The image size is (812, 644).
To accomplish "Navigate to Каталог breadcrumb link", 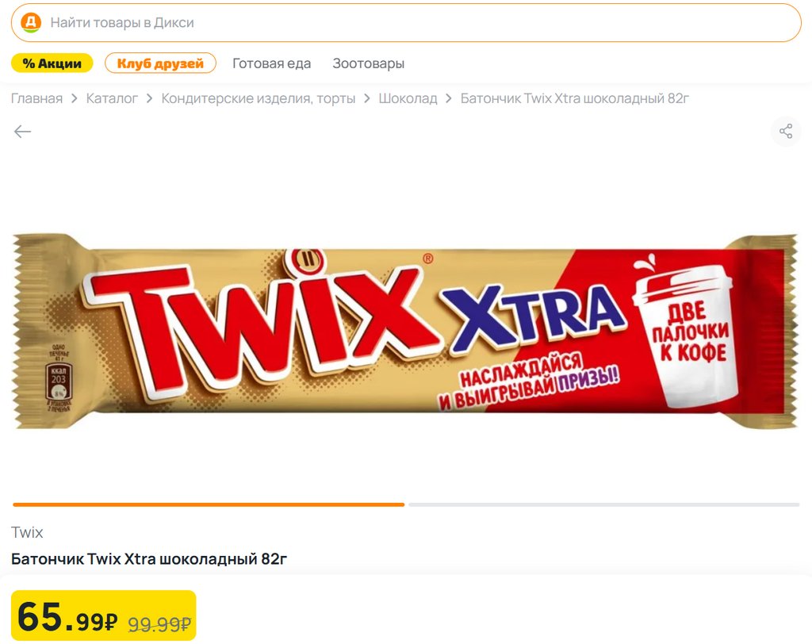I will click(x=112, y=98).
